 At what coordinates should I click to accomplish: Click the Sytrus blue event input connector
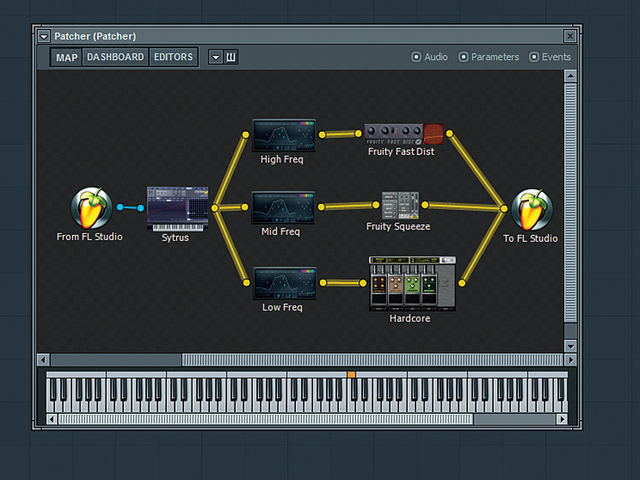[x=140, y=208]
